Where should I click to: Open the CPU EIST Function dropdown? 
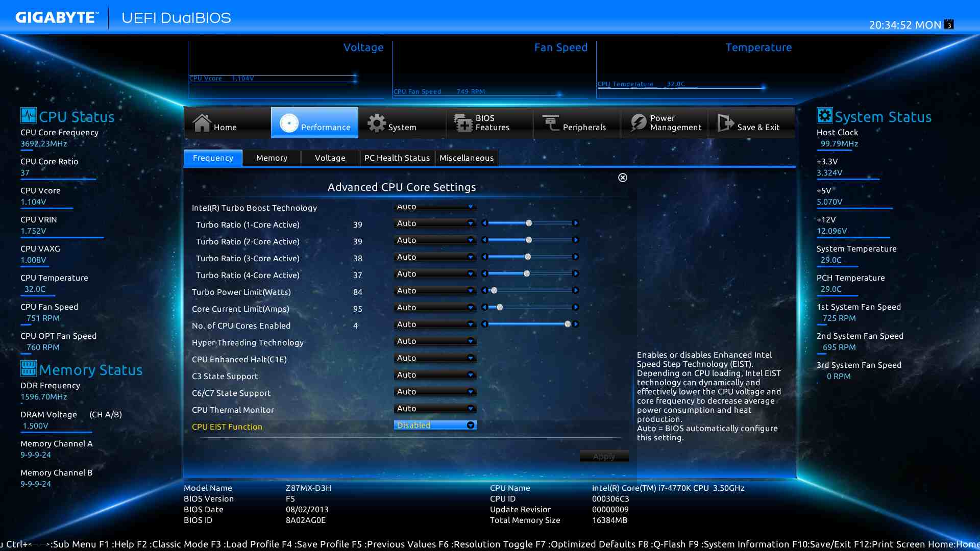pyautogui.click(x=435, y=425)
